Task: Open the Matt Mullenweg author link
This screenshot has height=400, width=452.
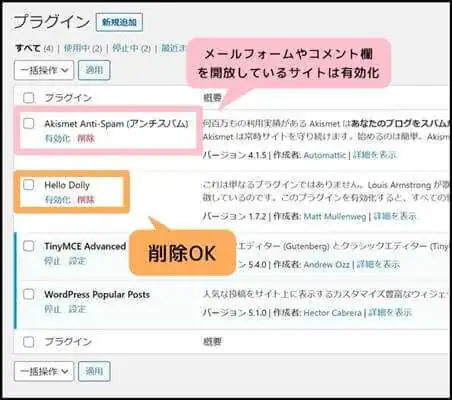Action: (x=335, y=217)
